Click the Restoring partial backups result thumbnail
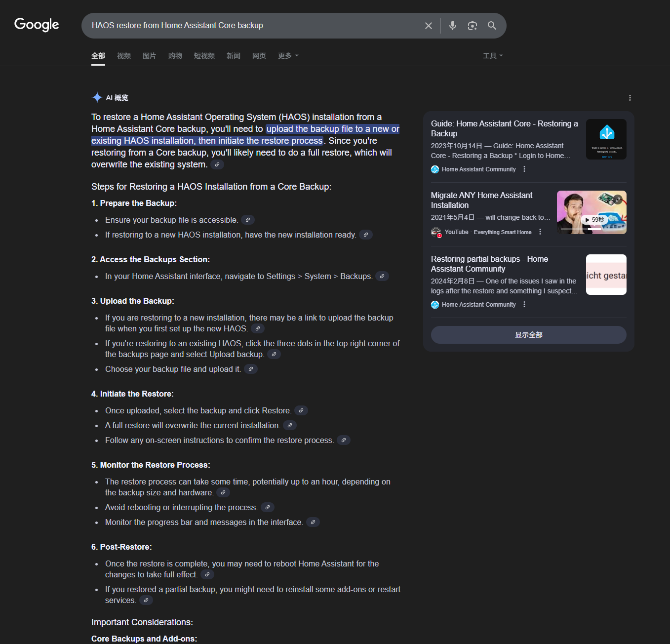Viewport: 670px width, 644px height. click(x=606, y=275)
